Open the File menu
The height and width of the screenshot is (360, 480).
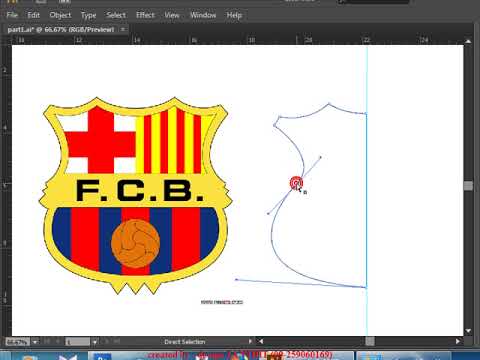[x=12, y=15]
